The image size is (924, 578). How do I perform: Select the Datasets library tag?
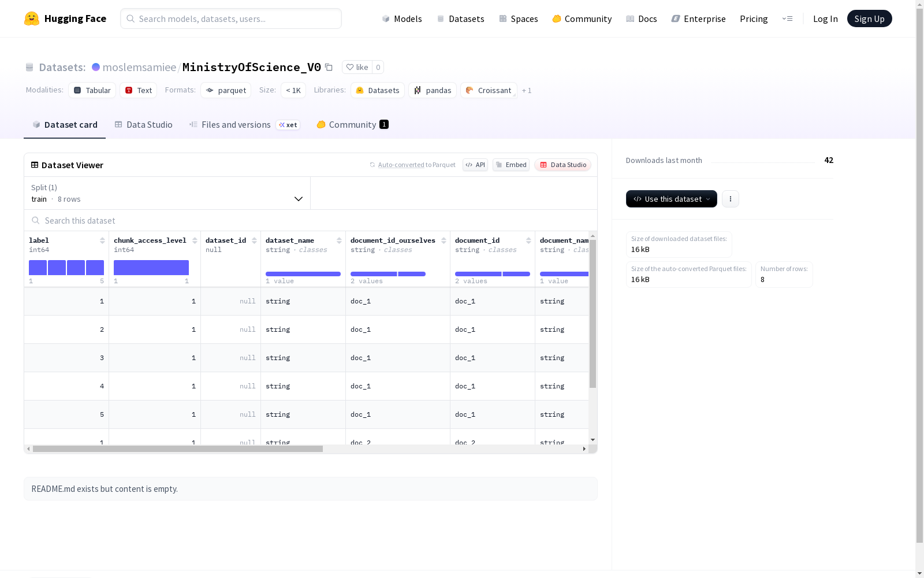coord(378,90)
